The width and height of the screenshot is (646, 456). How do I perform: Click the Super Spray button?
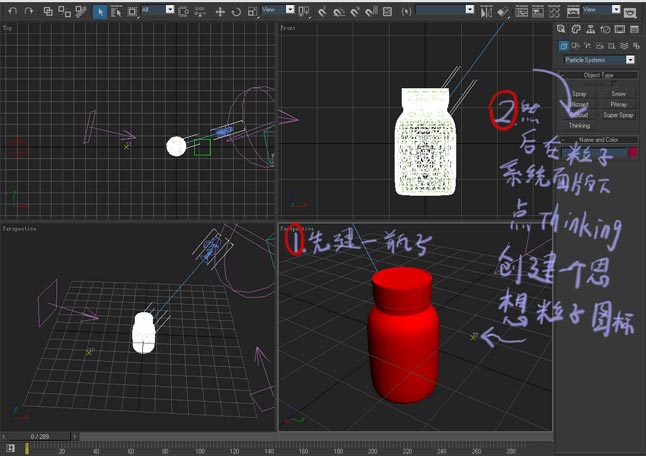[618, 115]
